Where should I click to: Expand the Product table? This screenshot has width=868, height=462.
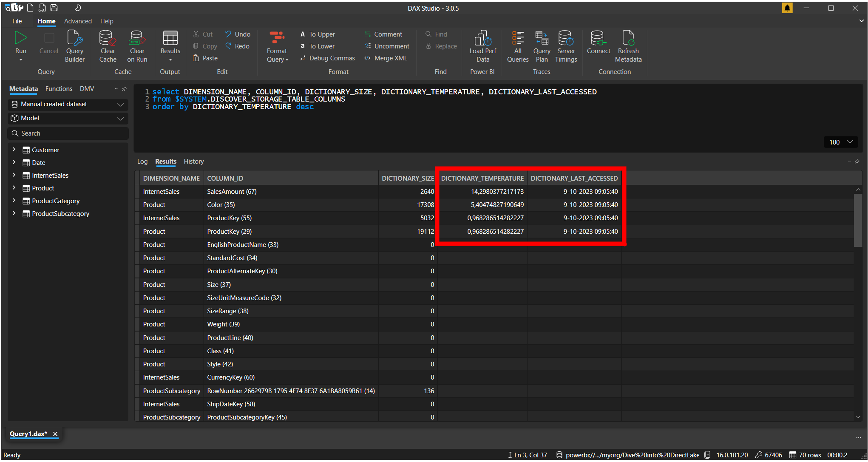[14, 188]
